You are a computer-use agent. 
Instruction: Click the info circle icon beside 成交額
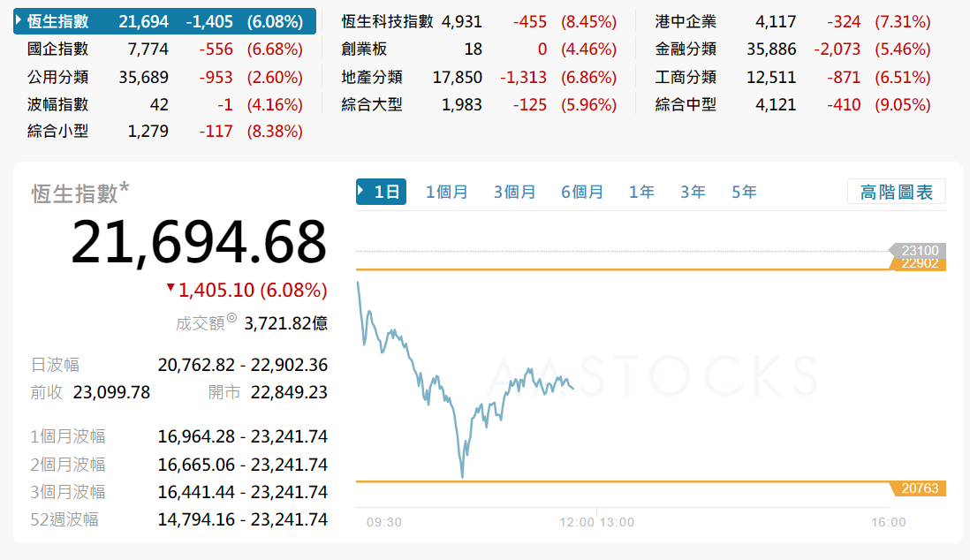[x=231, y=319]
